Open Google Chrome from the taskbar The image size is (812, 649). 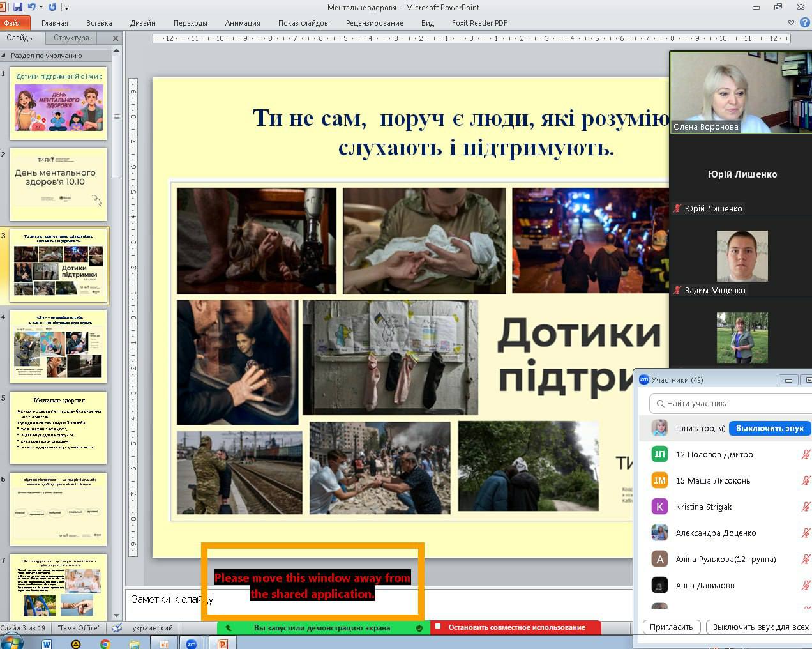click(105, 644)
